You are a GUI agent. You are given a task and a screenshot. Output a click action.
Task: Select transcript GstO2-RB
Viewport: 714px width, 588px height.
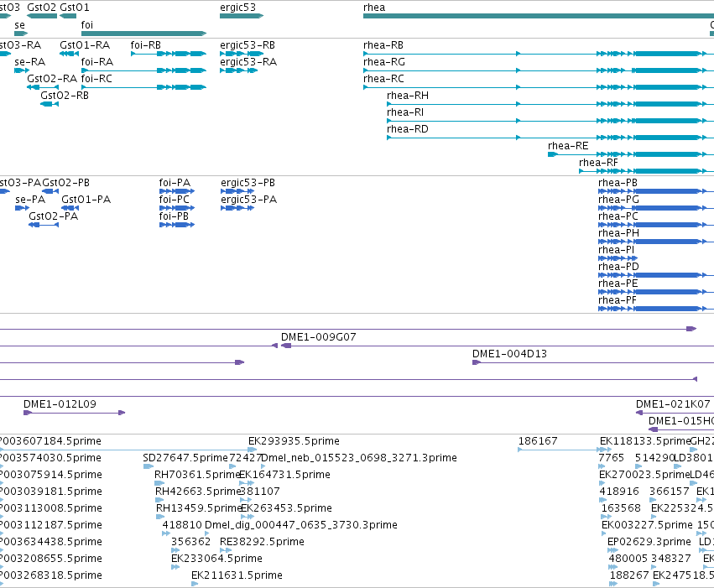(x=50, y=104)
